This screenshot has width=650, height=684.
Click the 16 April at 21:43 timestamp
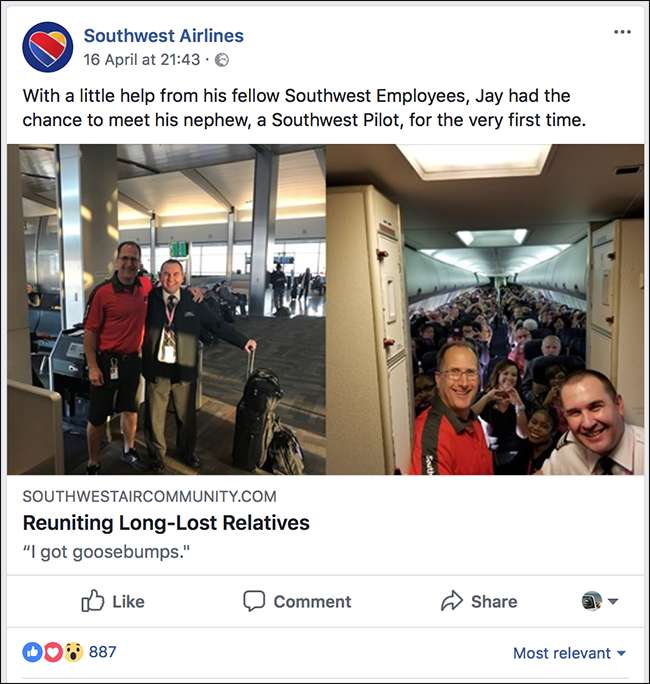pyautogui.click(x=142, y=59)
